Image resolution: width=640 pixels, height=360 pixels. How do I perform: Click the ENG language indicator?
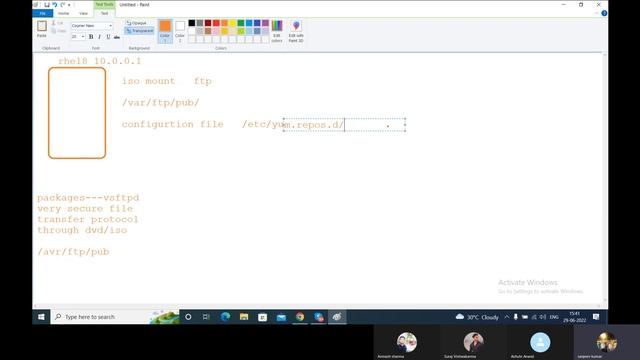pos(554,317)
